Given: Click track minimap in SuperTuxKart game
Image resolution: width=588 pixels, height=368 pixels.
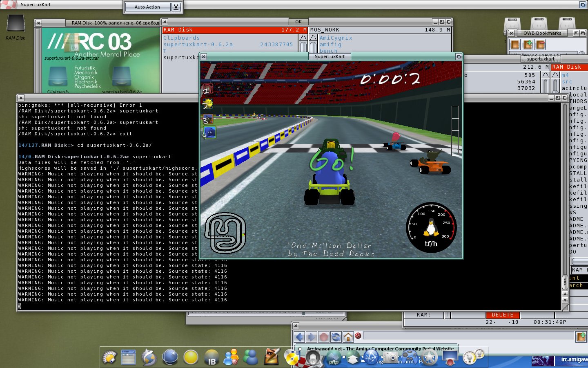Looking at the screenshot, I should [x=225, y=232].
